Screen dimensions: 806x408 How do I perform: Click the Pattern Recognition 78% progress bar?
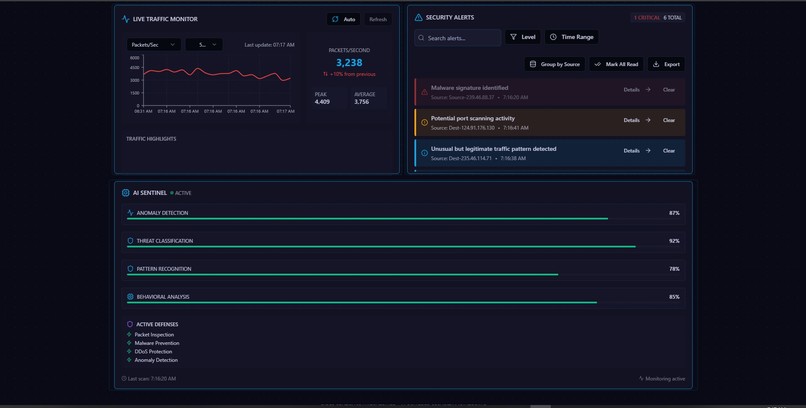404,275
